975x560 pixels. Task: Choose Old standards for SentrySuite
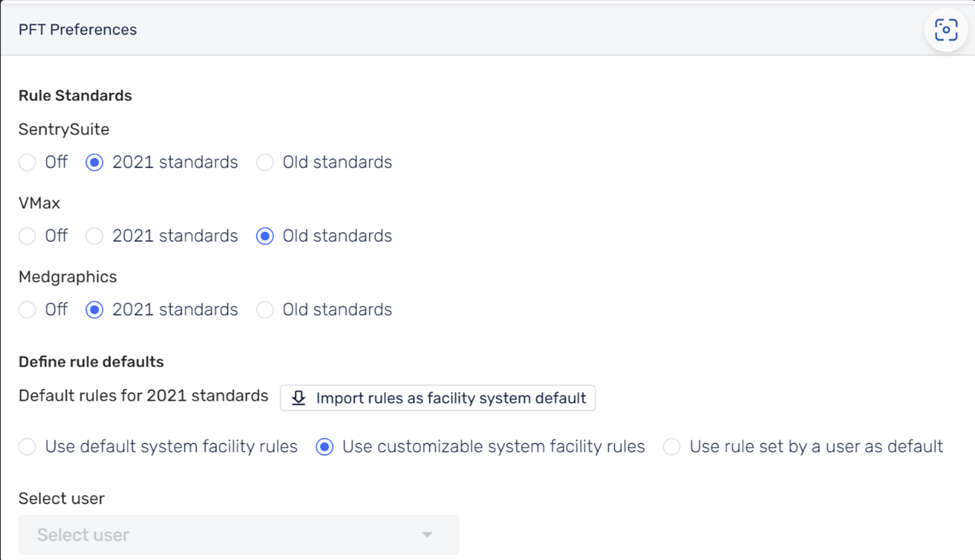pyautogui.click(x=265, y=162)
